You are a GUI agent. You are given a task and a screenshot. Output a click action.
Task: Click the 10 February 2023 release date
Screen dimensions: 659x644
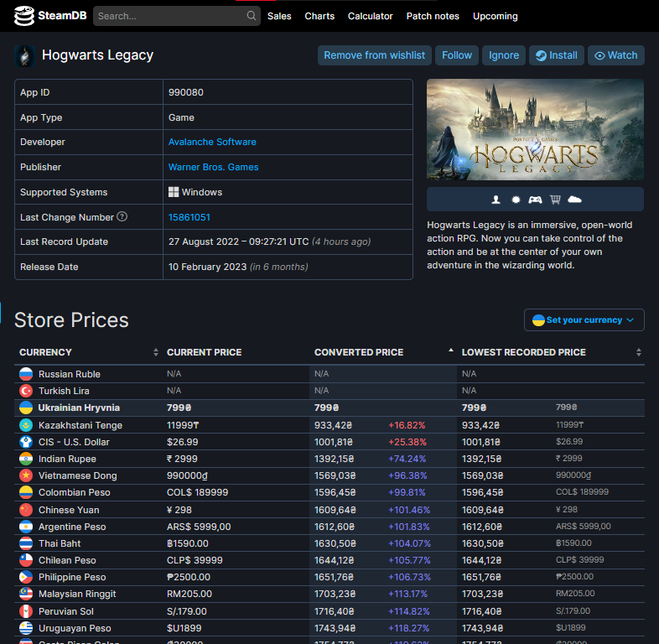coord(207,267)
